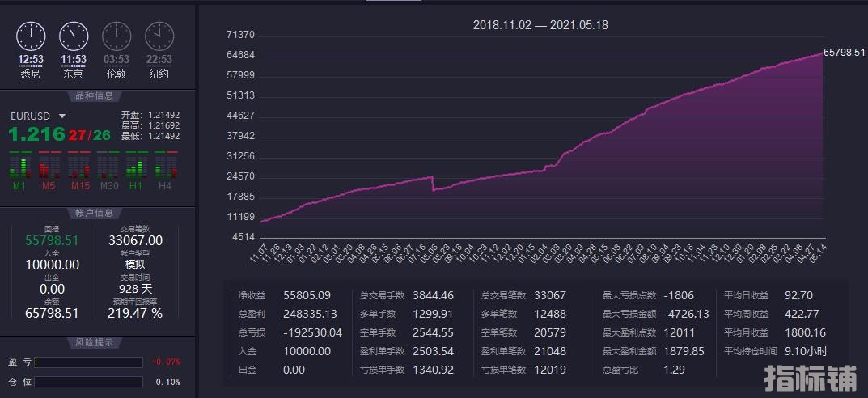
Task: Click the Sydney (悉尼) clock icon
Action: coord(31,36)
